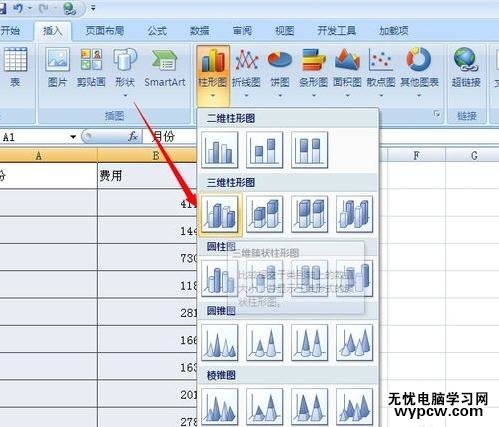Select column B header

pyautogui.click(x=147, y=155)
